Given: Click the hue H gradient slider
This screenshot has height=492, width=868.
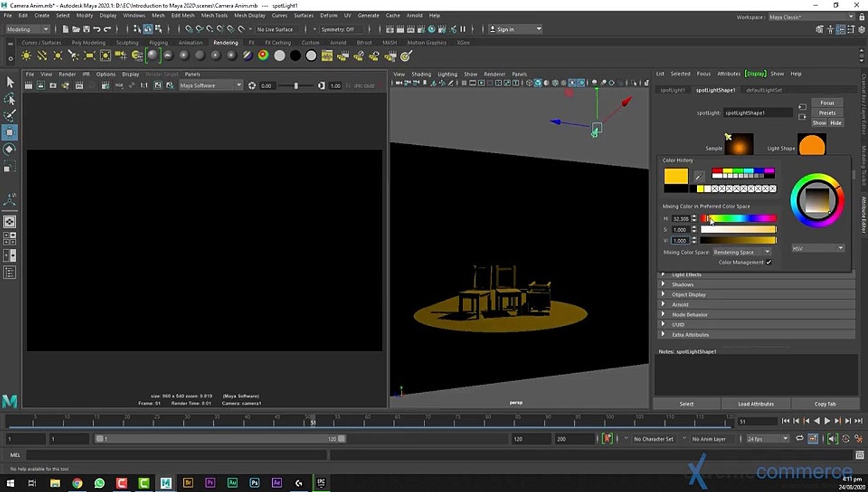Looking at the screenshot, I should coord(739,219).
